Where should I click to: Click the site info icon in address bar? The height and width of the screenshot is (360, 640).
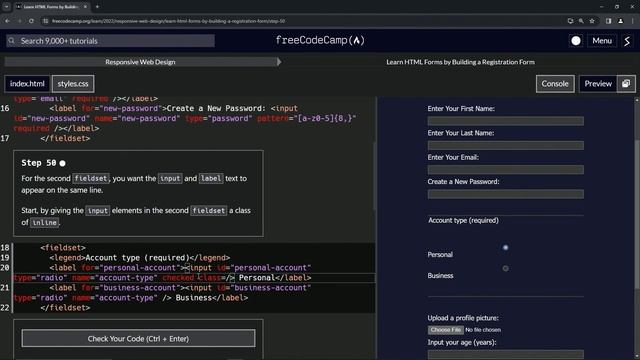tap(46, 21)
